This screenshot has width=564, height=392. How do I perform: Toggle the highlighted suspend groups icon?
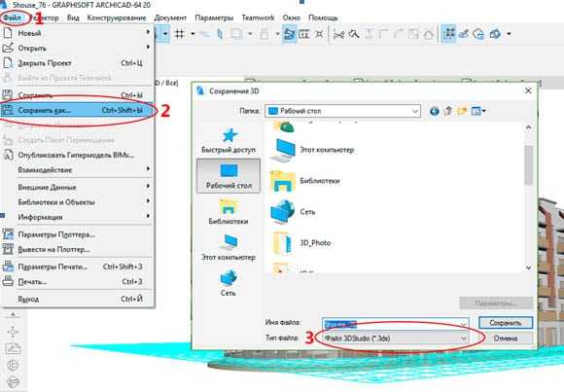click(289, 34)
